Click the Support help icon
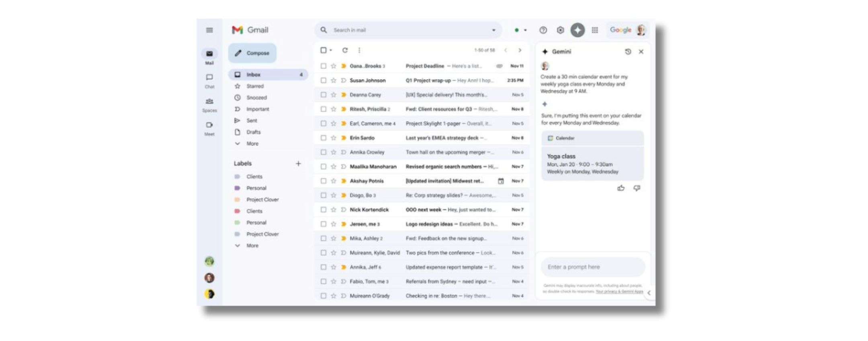 [543, 30]
